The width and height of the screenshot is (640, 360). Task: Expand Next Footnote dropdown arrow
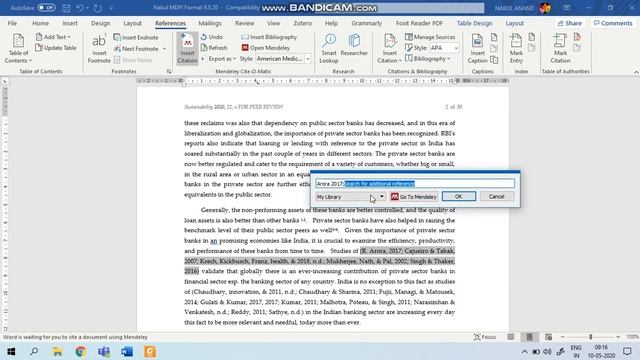pos(164,49)
